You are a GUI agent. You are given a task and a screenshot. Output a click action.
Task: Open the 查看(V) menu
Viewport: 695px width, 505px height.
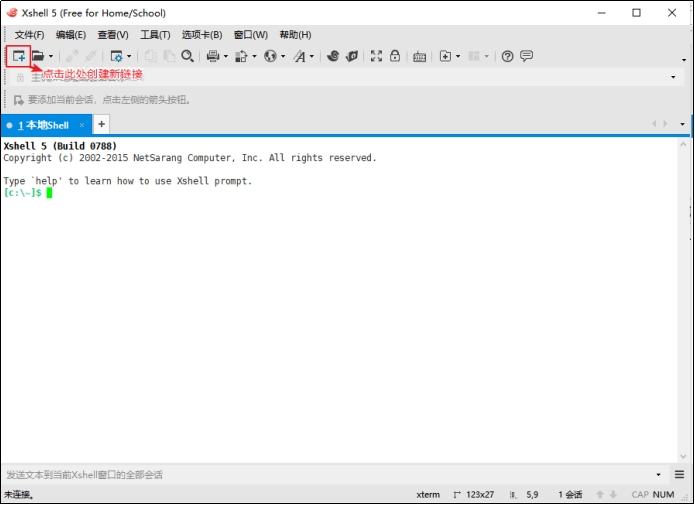click(113, 35)
